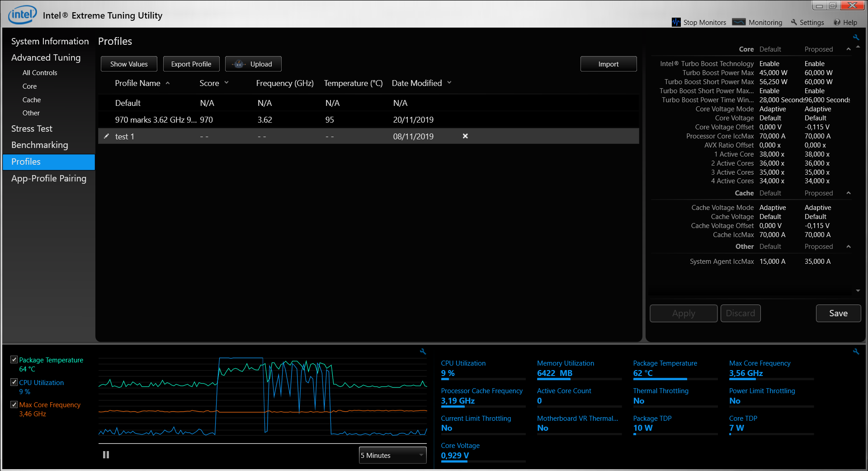Open Advanced Tuning section
Screen dimensions: 868x471
point(46,57)
